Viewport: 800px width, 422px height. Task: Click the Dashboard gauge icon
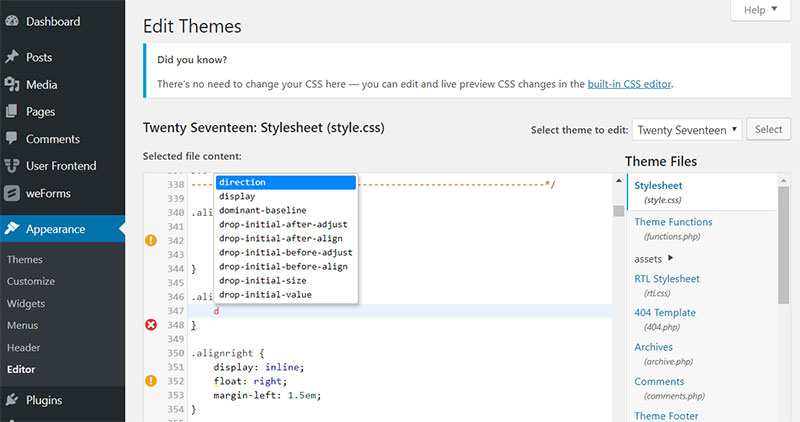click(12, 21)
